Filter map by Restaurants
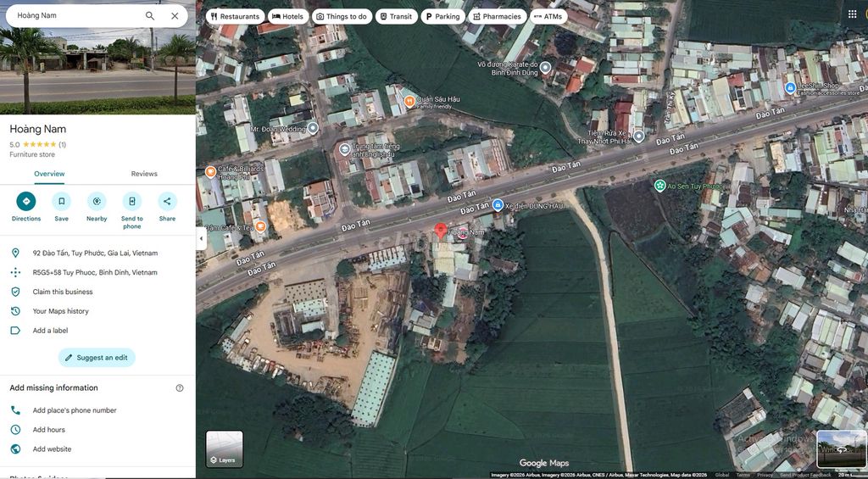The width and height of the screenshot is (868, 479). [x=235, y=16]
